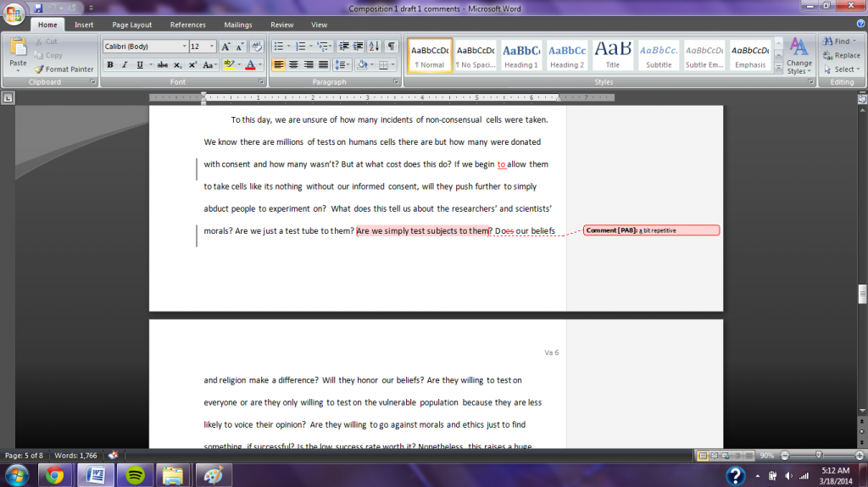Apply the Heading 1 style
The width and height of the screenshot is (868, 487).
[521, 56]
